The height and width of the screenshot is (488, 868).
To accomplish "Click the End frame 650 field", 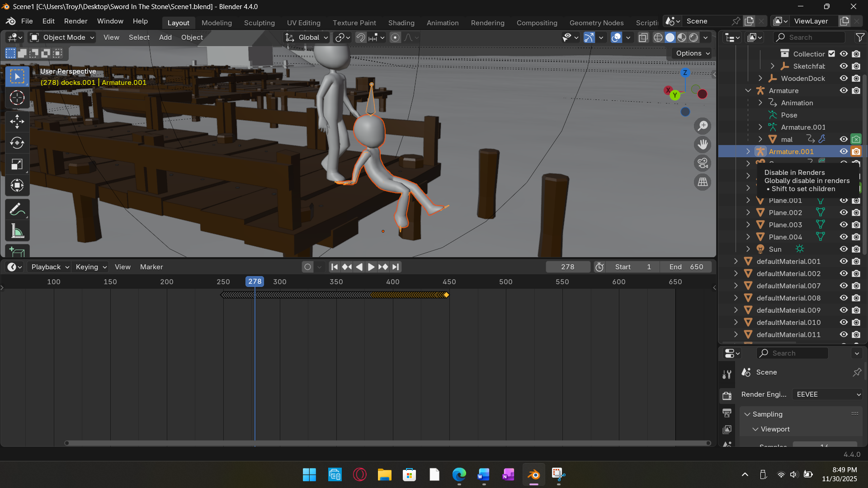I will coord(686,267).
